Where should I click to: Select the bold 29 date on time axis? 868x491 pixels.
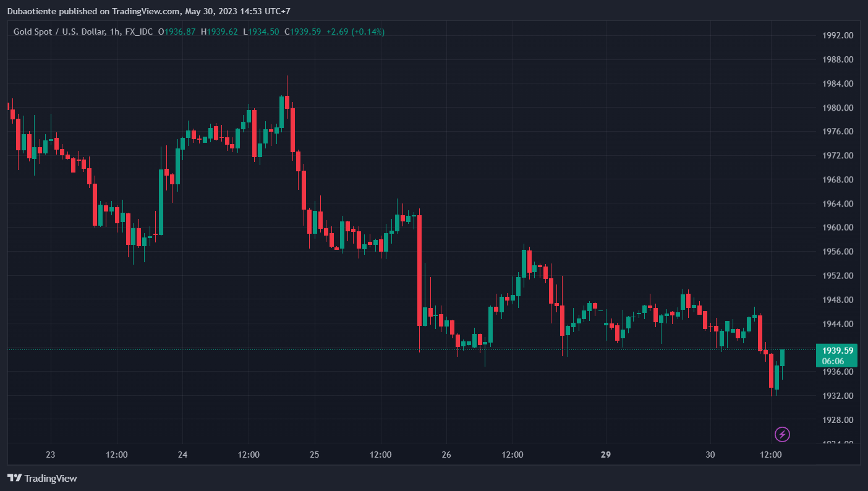point(606,455)
